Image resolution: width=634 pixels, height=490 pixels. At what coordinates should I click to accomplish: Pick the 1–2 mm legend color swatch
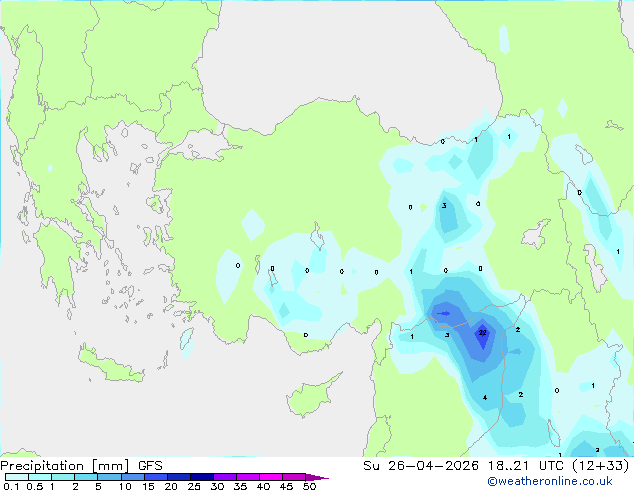(63, 477)
